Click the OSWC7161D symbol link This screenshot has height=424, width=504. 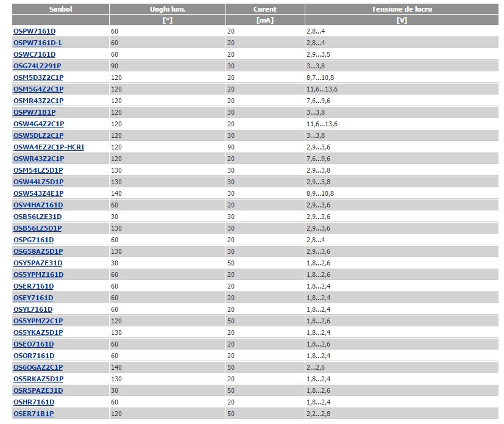coord(34,54)
